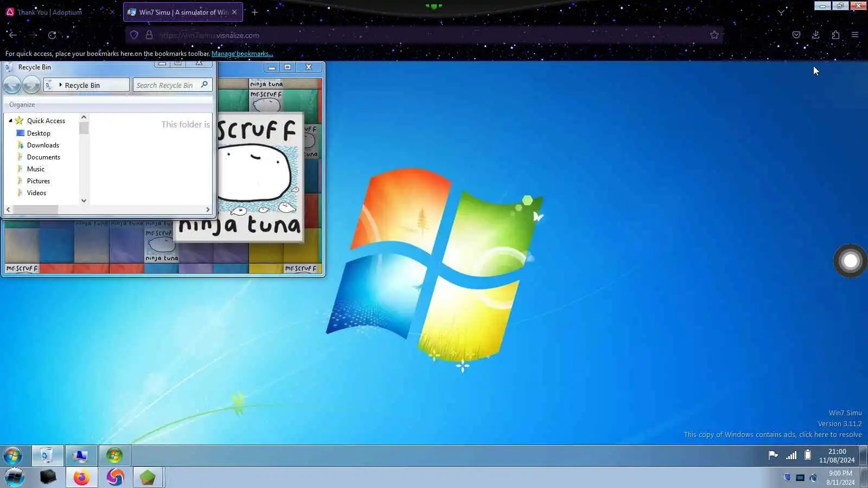Open the simulated Windows 7 Start orb

13,455
